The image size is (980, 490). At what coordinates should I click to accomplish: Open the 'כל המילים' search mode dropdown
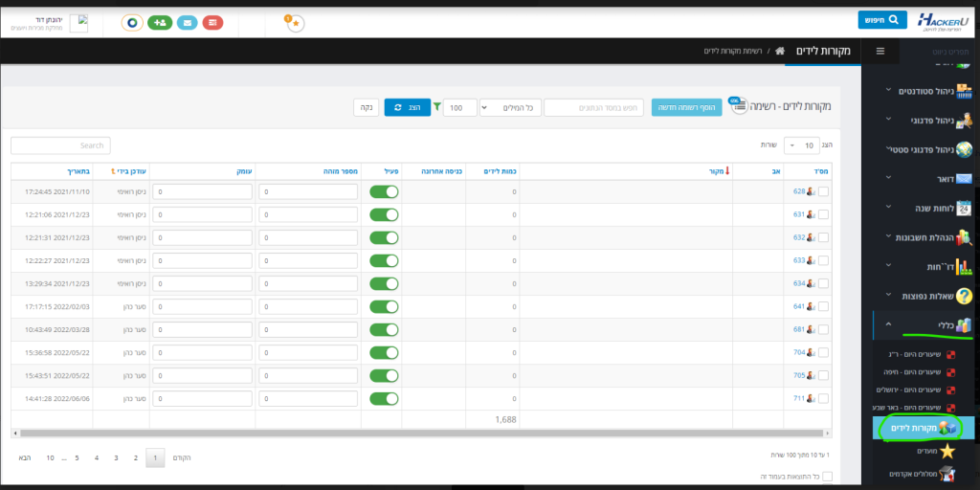tap(508, 107)
